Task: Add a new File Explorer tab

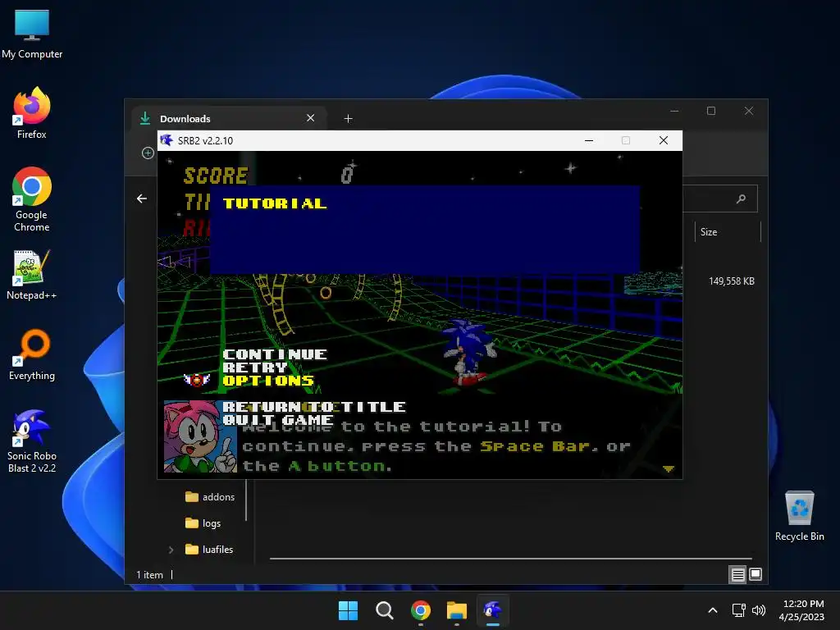Action: [348, 118]
